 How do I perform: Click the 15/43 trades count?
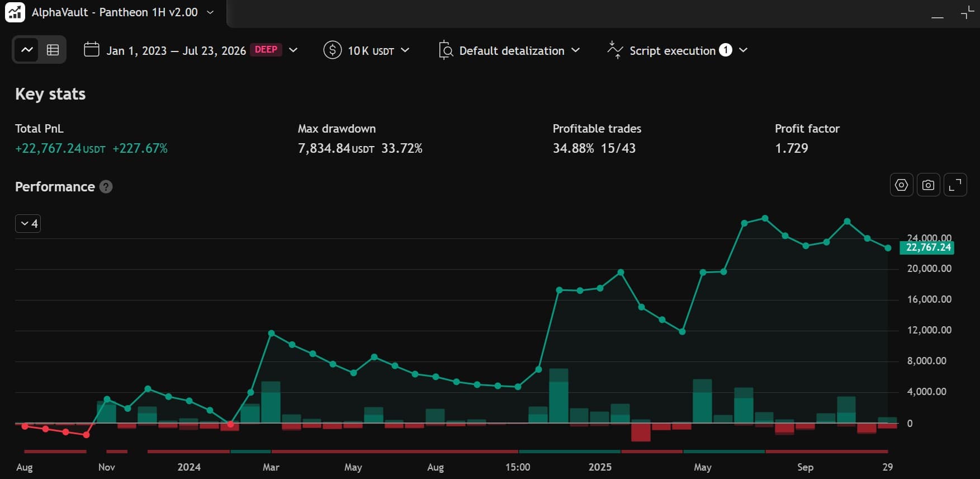coord(618,148)
